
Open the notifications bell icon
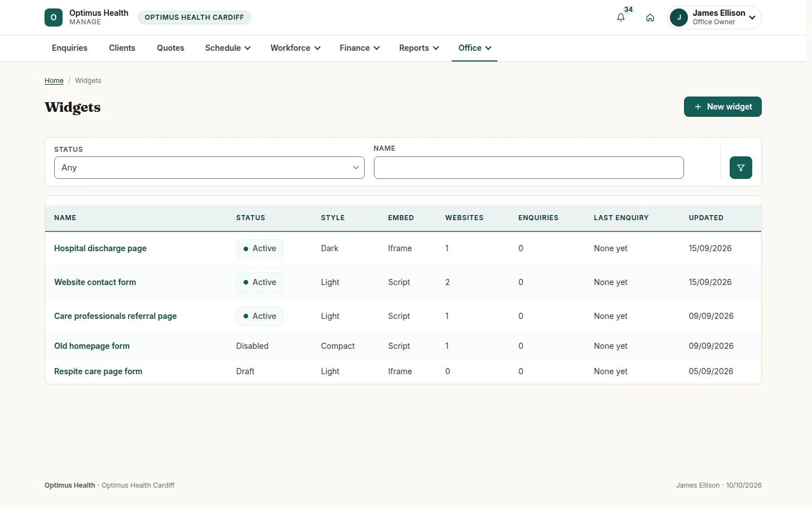coord(620,17)
